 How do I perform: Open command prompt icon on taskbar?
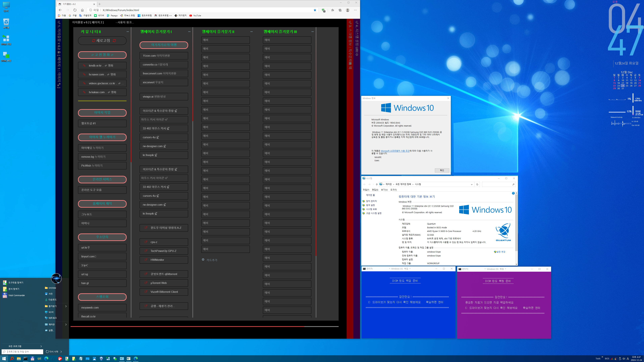coord(25,358)
